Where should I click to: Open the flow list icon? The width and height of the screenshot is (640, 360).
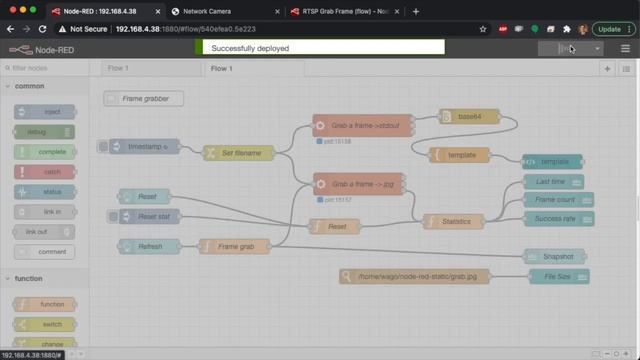(x=626, y=69)
